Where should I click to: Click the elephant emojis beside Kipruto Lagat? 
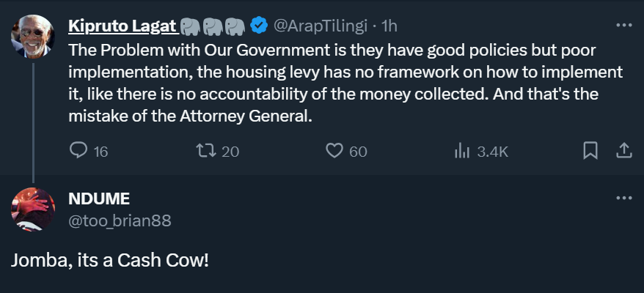[212, 26]
